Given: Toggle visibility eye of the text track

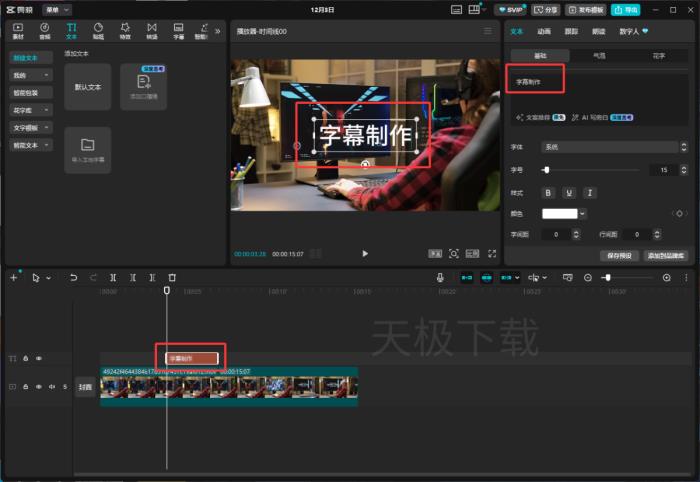Looking at the screenshot, I should [x=39, y=358].
